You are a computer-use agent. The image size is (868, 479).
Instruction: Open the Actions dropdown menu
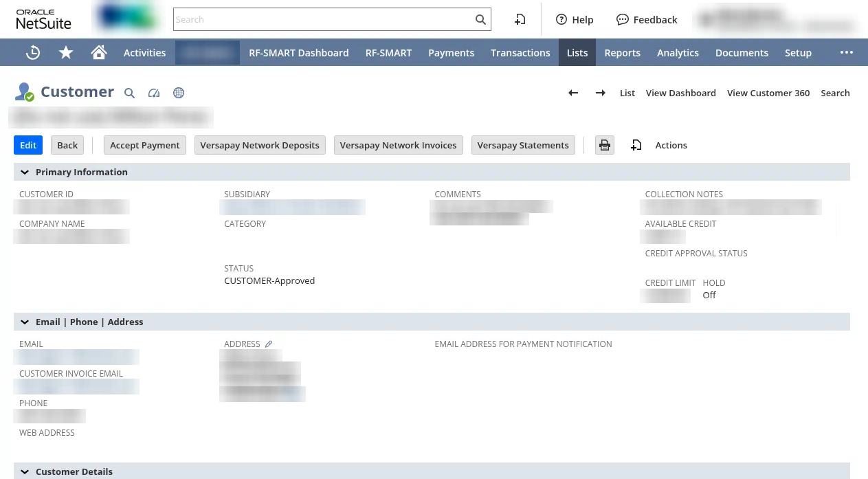coord(671,145)
